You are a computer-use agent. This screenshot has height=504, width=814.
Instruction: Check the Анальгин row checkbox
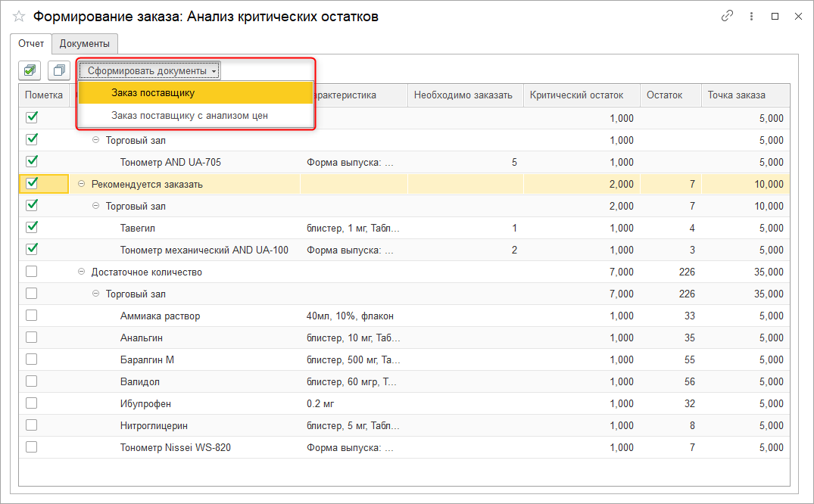32,338
